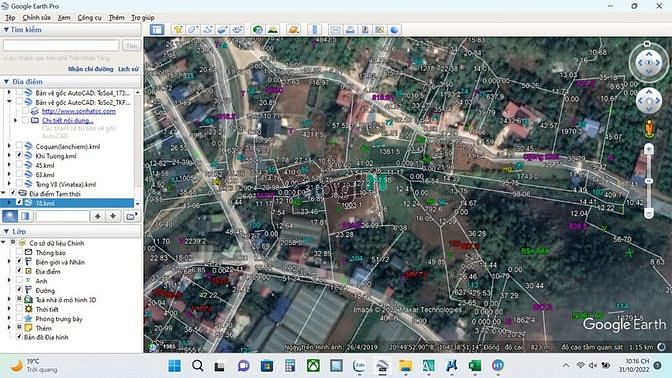Open Google Earth on web globe icon
Screen dimensions: 672x378
394,30
